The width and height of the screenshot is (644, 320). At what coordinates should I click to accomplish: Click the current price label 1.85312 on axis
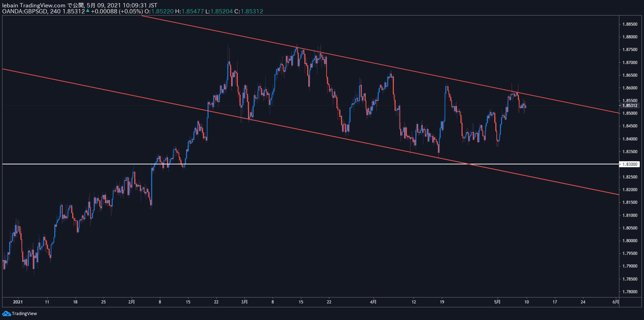pyautogui.click(x=630, y=106)
